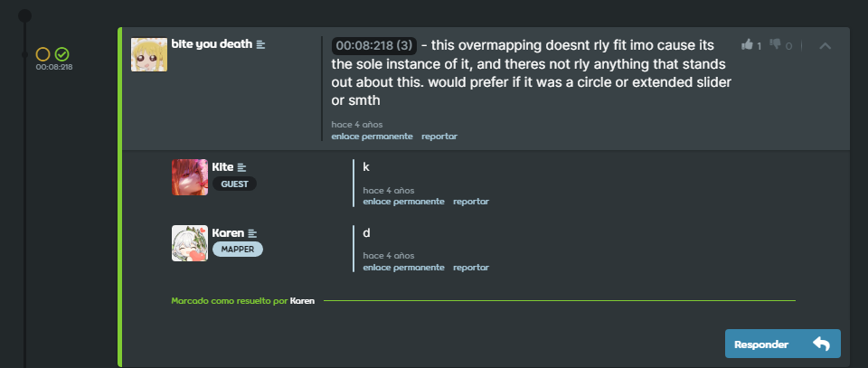Open enlace permanente under Karen's reply

tap(403, 268)
